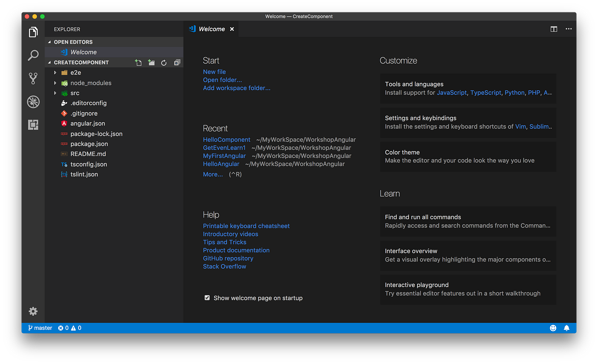Image resolution: width=598 pixels, height=364 pixels.
Task: Refresh the Explorer with its icon
Action: coord(164,62)
